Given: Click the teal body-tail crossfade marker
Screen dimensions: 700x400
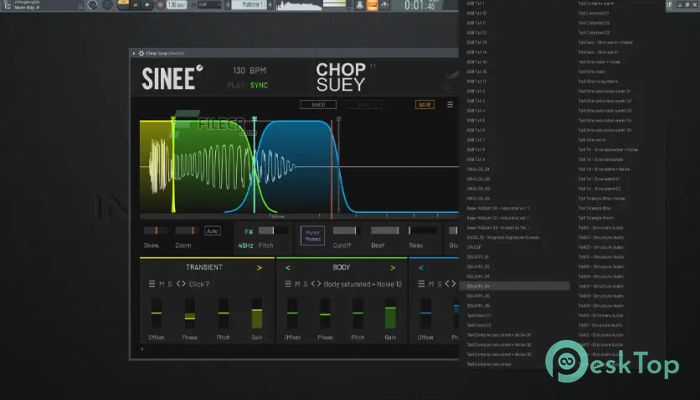Looking at the screenshot, I should point(254,164).
